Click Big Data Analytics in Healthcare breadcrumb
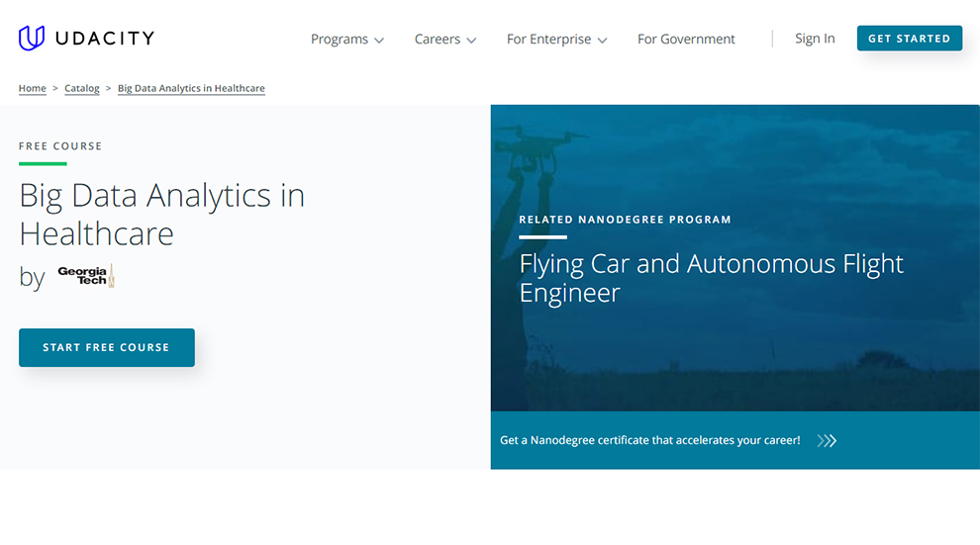 [x=191, y=88]
